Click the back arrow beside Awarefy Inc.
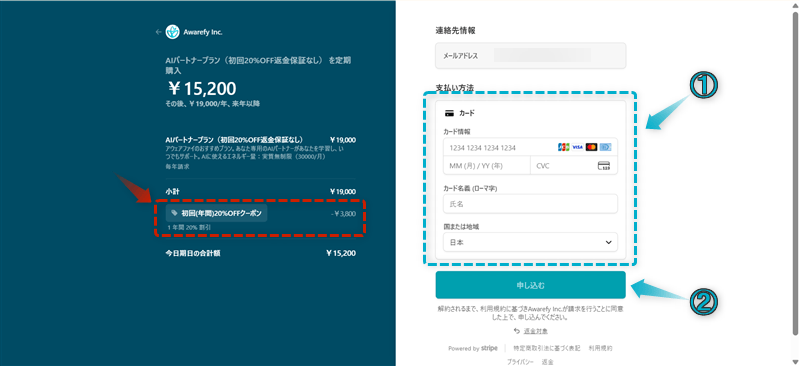The width and height of the screenshot is (800, 366). [159, 32]
